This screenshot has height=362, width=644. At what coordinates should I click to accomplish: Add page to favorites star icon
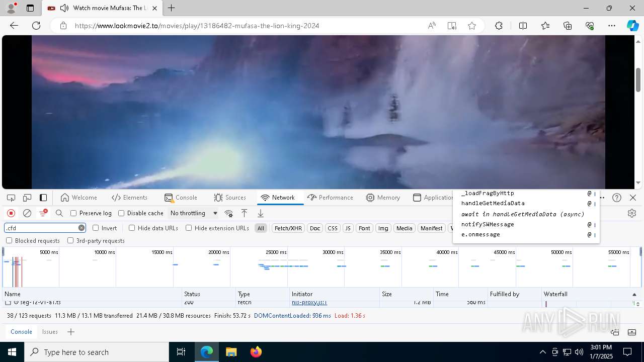coord(472,26)
